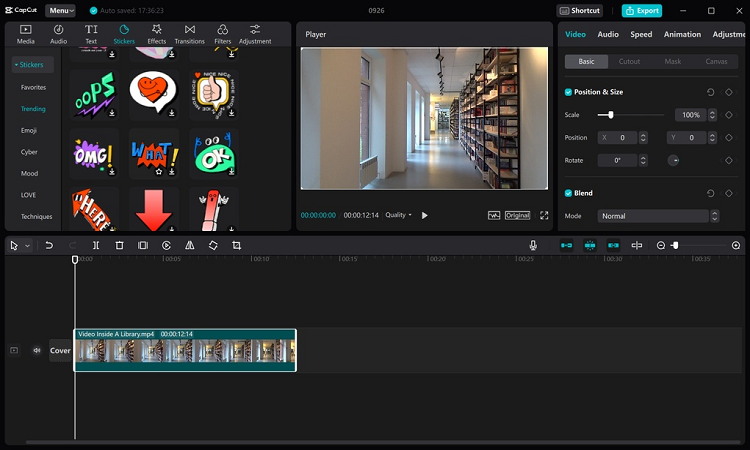The width and height of the screenshot is (750, 450).
Task: Click the Scale slider handle
Action: (x=611, y=115)
